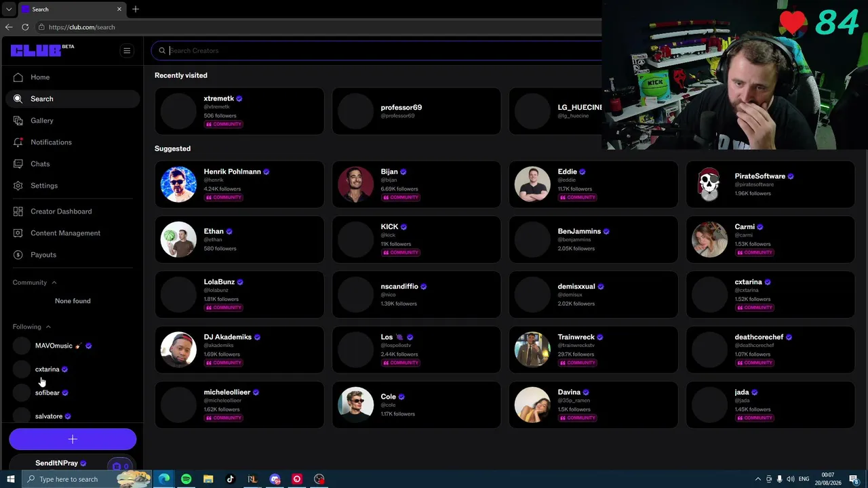Click the BenJammins creator name
The height and width of the screenshot is (488, 868).
pos(579,231)
